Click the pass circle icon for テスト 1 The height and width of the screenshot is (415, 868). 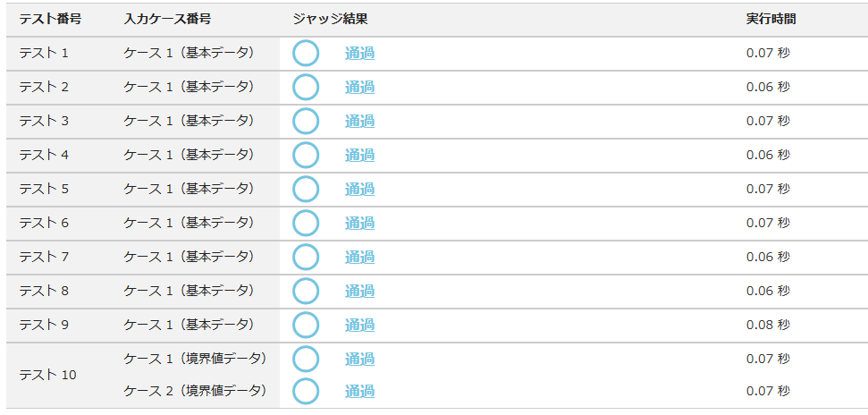(x=306, y=54)
